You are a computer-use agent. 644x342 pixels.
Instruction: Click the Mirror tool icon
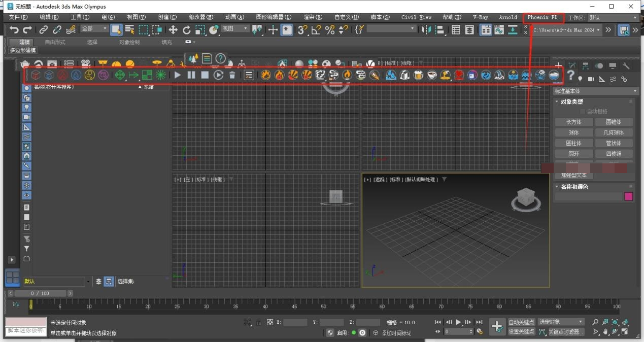[425, 30]
